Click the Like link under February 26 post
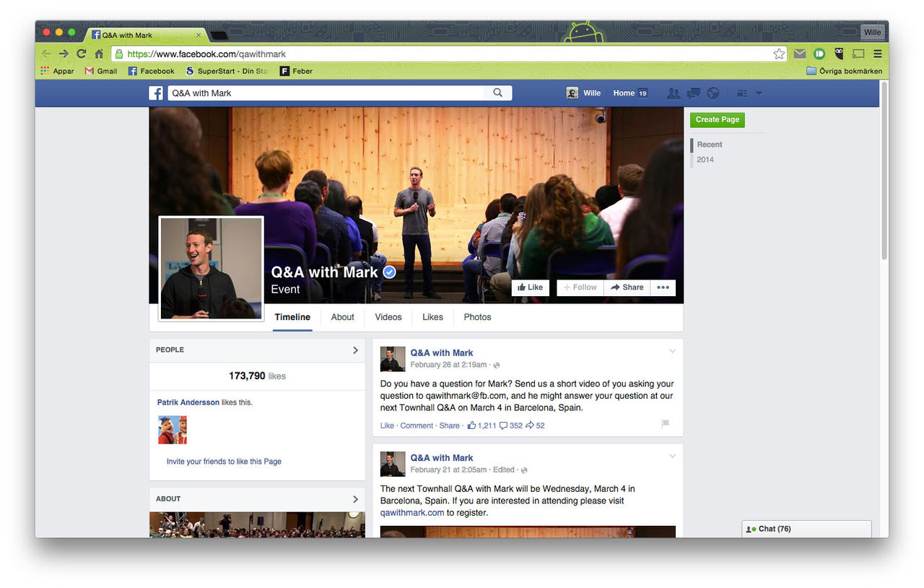 tap(387, 425)
